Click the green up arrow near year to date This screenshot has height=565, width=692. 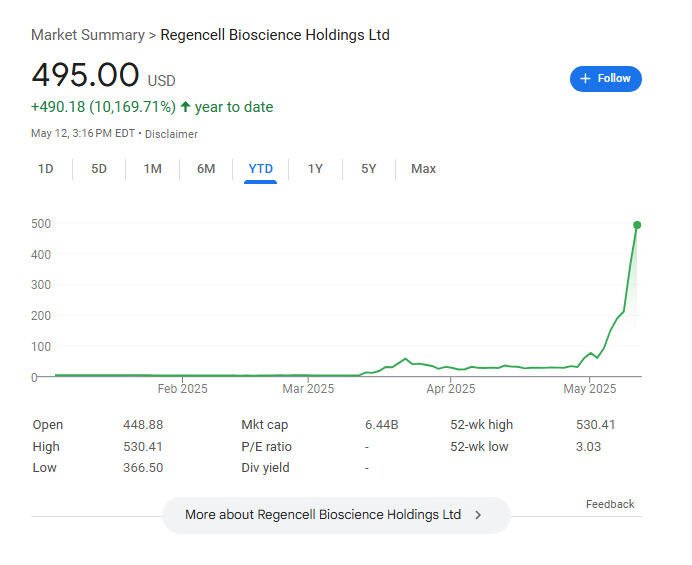pyautogui.click(x=185, y=106)
